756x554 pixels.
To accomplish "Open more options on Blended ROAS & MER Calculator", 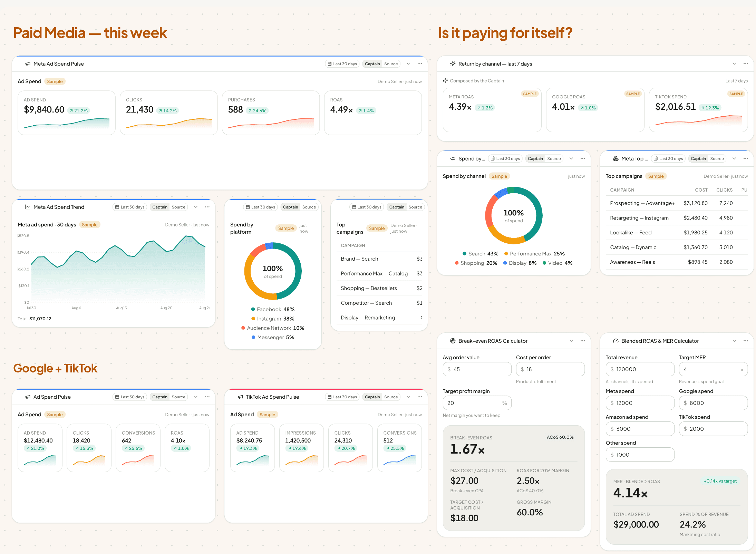I will [746, 341].
